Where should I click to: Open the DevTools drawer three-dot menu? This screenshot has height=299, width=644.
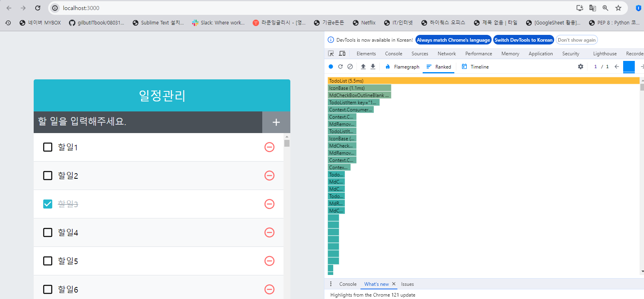331,284
